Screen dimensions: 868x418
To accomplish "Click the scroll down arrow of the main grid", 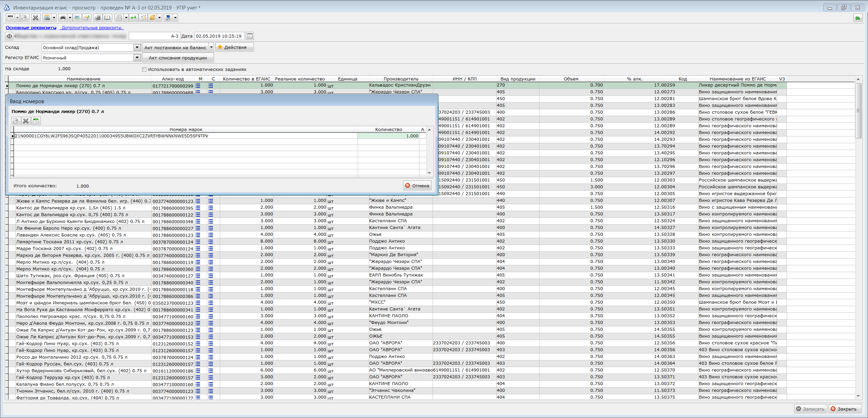I will (x=858, y=396).
